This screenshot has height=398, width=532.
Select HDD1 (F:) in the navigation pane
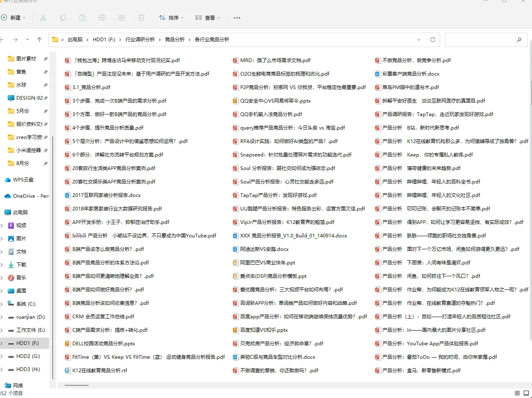[x=25, y=343]
